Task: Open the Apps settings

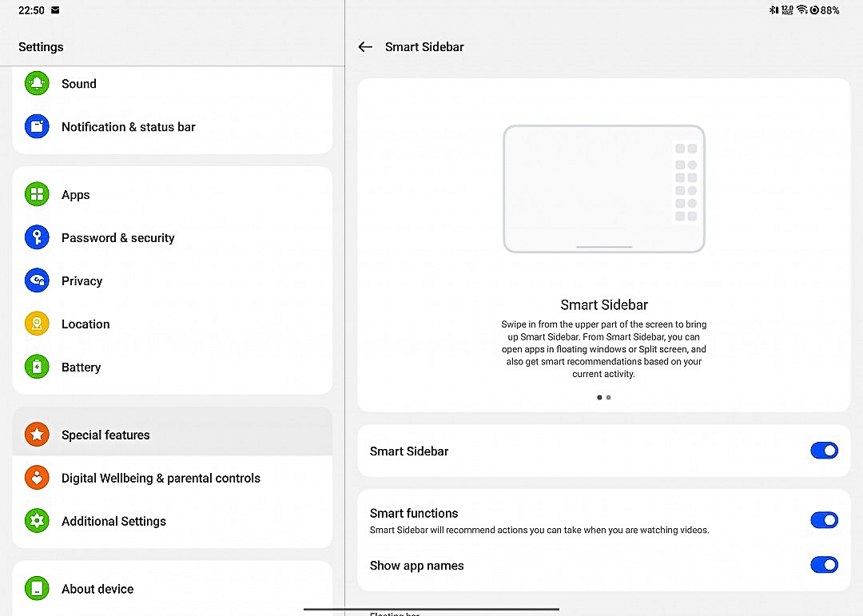Action: pos(173,194)
